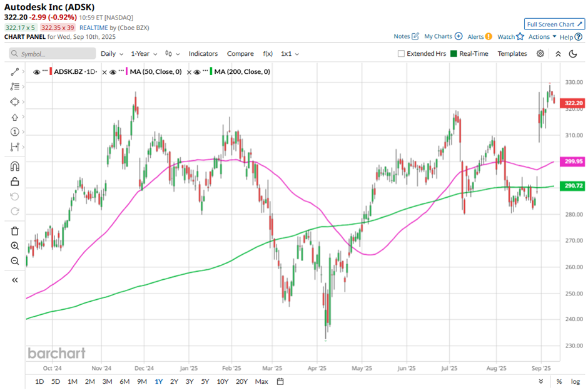This screenshot has height=390, width=588.
Task: Open MA 50 indicator options menu
Action: point(121,70)
